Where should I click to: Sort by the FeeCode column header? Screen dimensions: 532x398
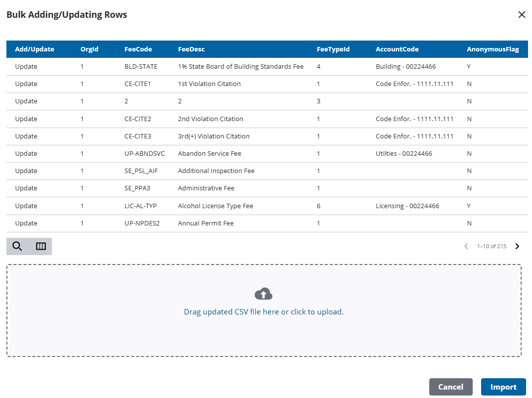pyautogui.click(x=138, y=49)
